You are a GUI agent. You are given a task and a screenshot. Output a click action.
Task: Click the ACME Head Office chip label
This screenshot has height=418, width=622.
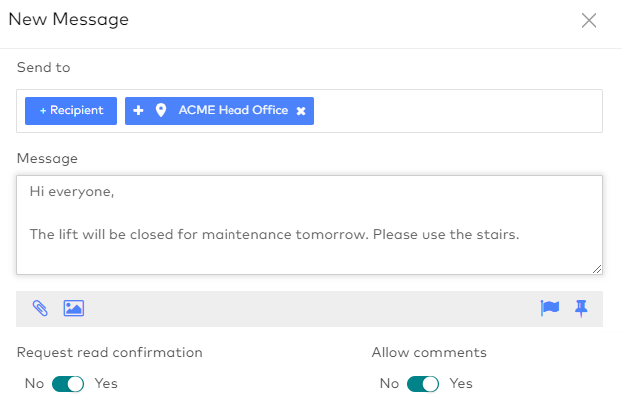coord(233,111)
